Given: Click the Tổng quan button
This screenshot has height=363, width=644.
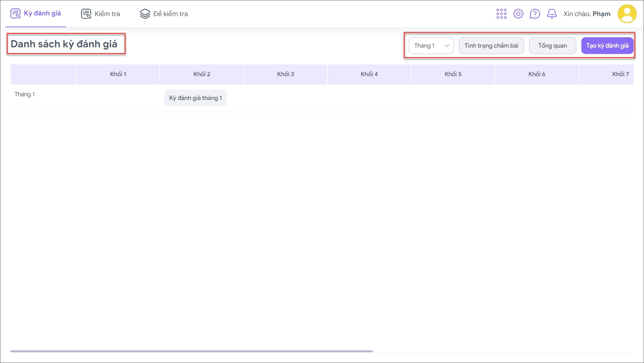Looking at the screenshot, I should click(552, 46).
